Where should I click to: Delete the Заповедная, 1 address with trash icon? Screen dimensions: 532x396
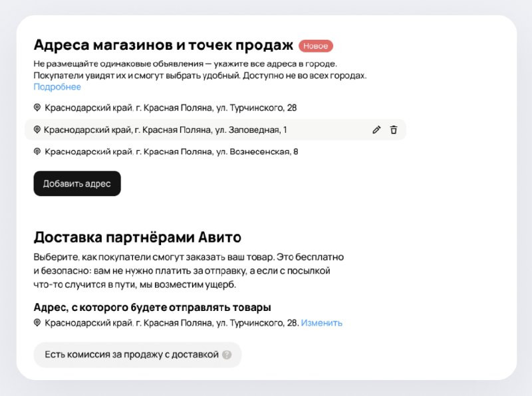394,130
